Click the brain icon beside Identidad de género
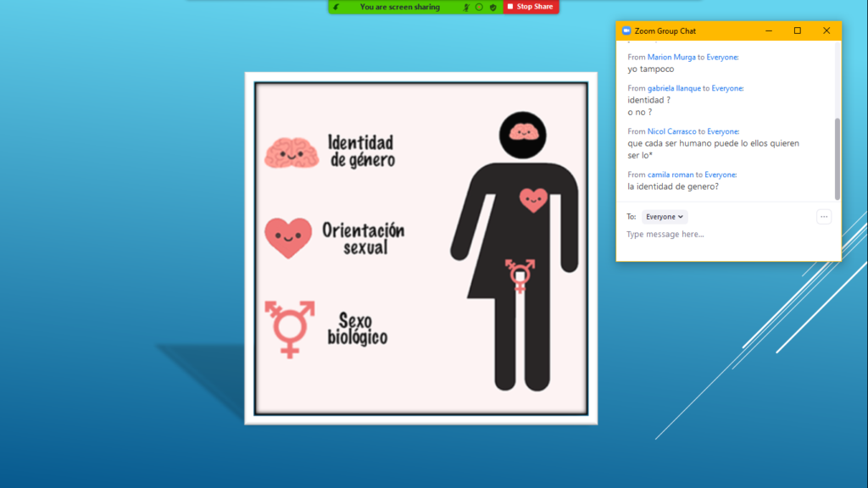Viewport: 868px width, 488px height. pyautogui.click(x=291, y=151)
